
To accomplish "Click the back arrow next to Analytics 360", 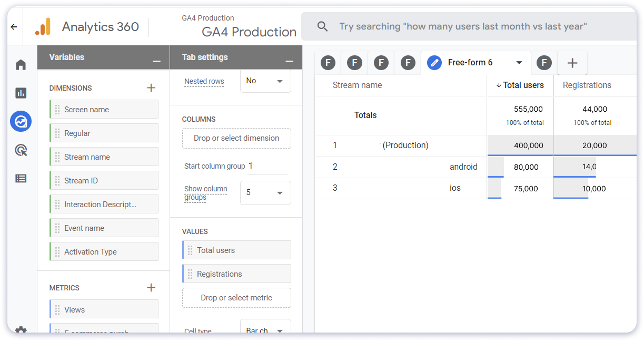I will (14, 26).
